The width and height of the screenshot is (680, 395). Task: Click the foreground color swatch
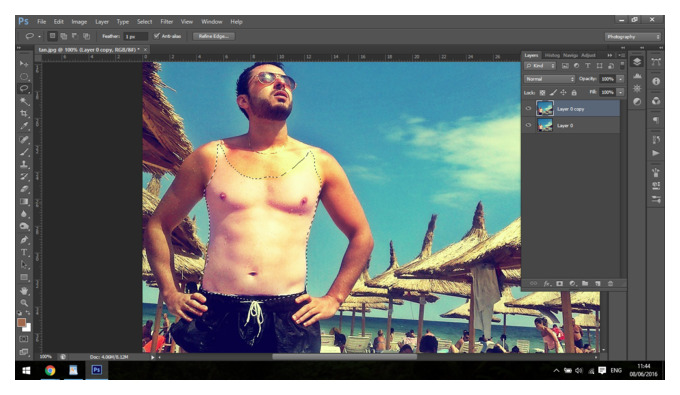pos(21,322)
